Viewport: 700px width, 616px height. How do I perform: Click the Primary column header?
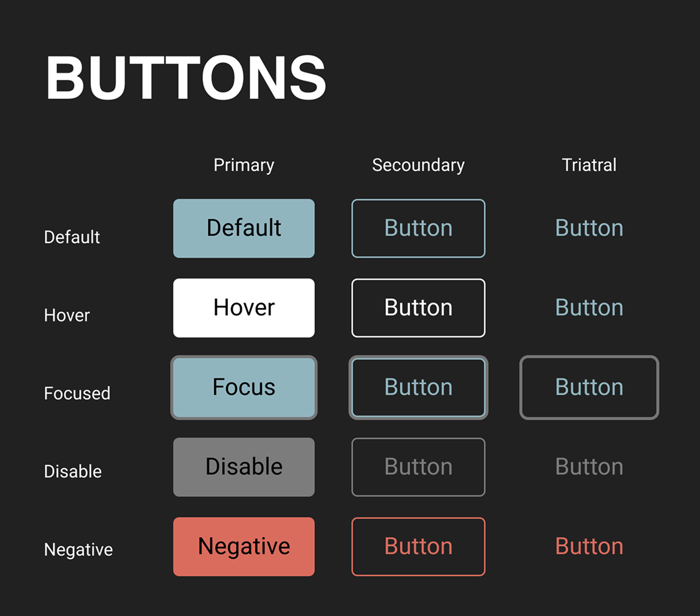pyautogui.click(x=244, y=165)
